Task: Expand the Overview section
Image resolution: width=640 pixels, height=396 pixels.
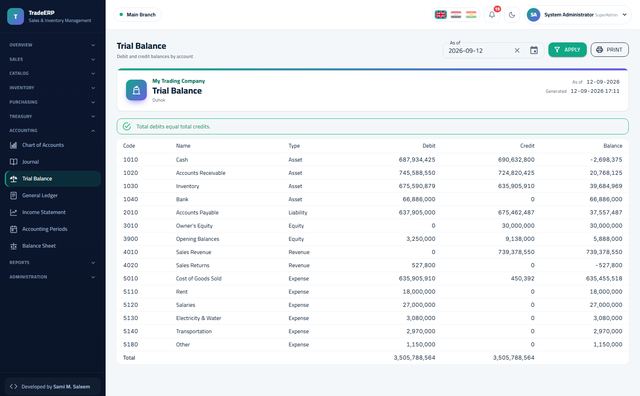Action: point(52,45)
